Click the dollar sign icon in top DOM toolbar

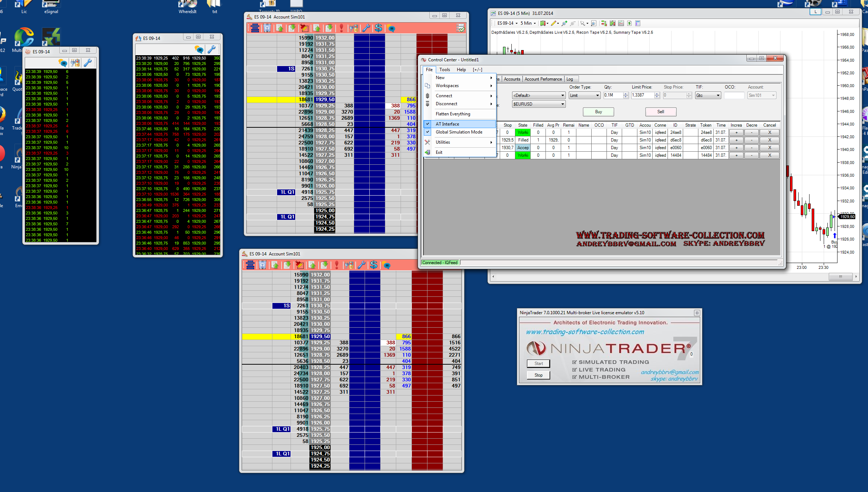pyautogui.click(x=378, y=28)
